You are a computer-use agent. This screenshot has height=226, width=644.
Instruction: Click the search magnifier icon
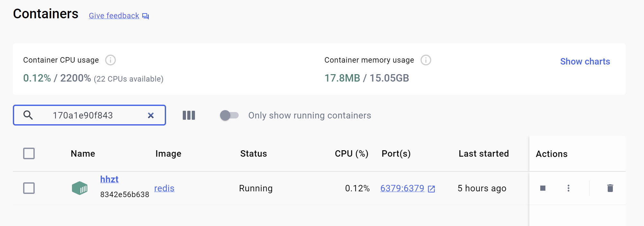click(x=28, y=115)
